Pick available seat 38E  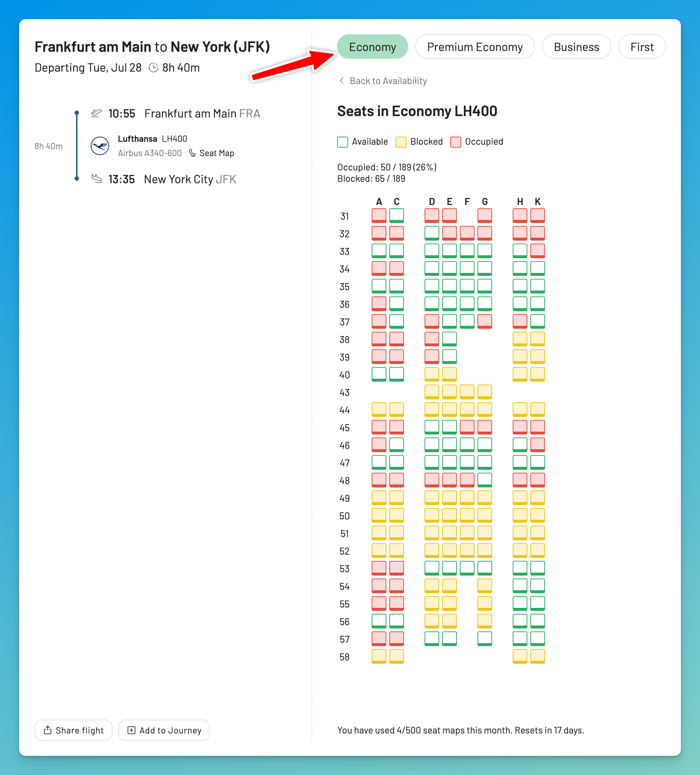point(450,339)
